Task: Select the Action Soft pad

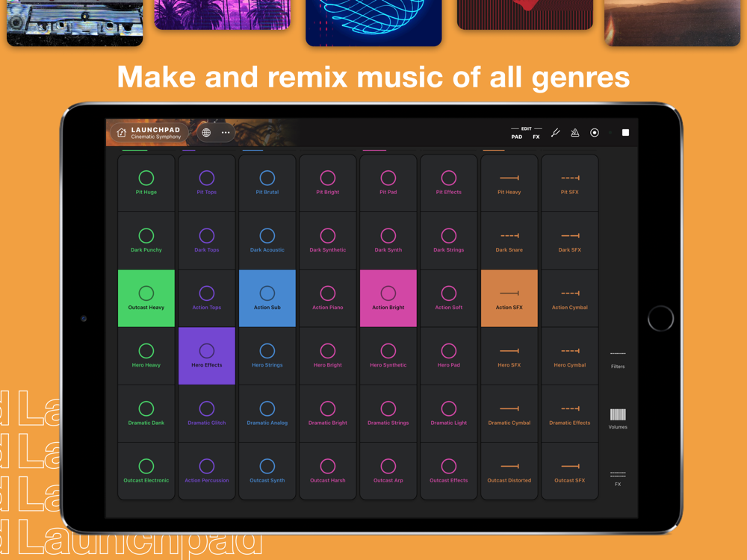Action: click(x=449, y=298)
